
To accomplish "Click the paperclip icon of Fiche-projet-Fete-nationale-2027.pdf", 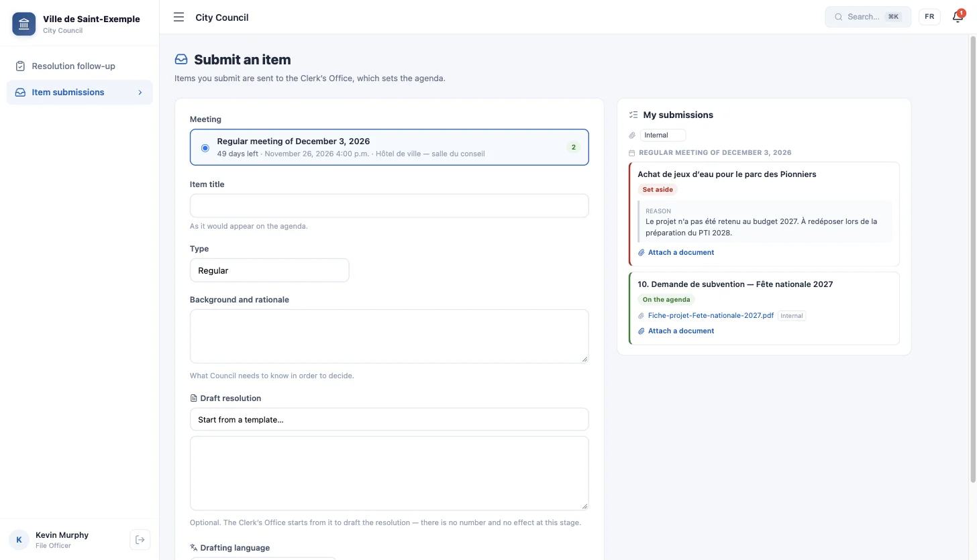I will click(641, 316).
